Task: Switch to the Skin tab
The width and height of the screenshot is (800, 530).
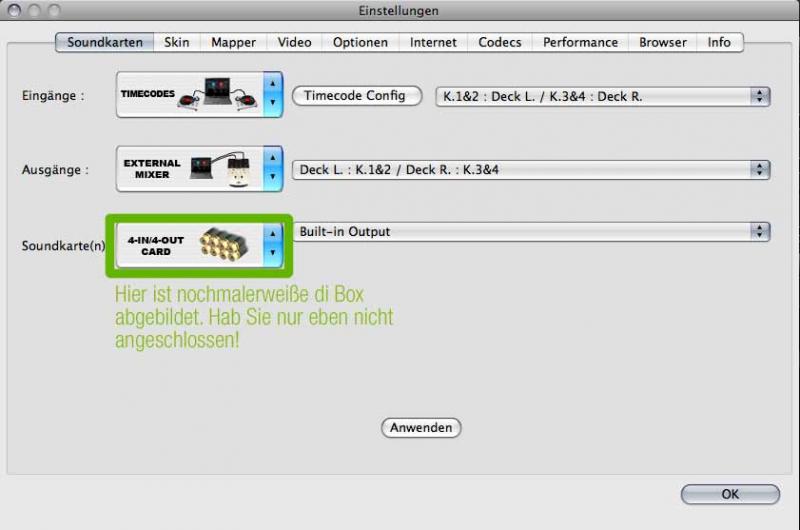Action: [x=176, y=42]
